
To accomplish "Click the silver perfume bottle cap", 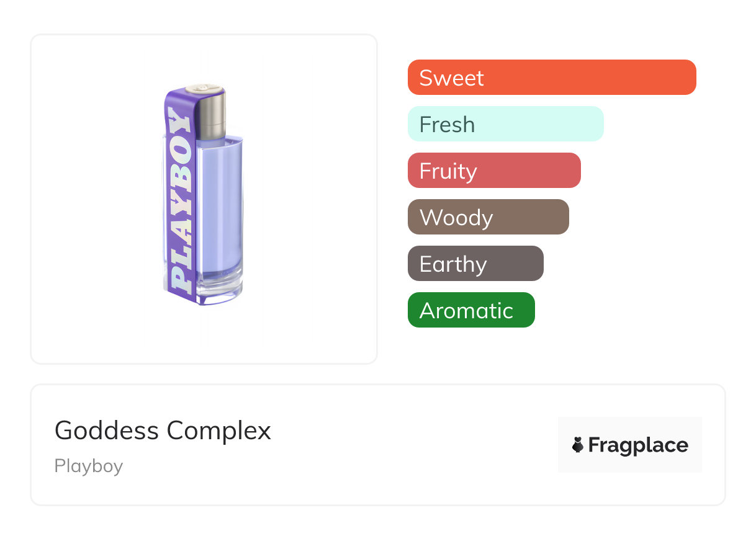I will 212,110.
